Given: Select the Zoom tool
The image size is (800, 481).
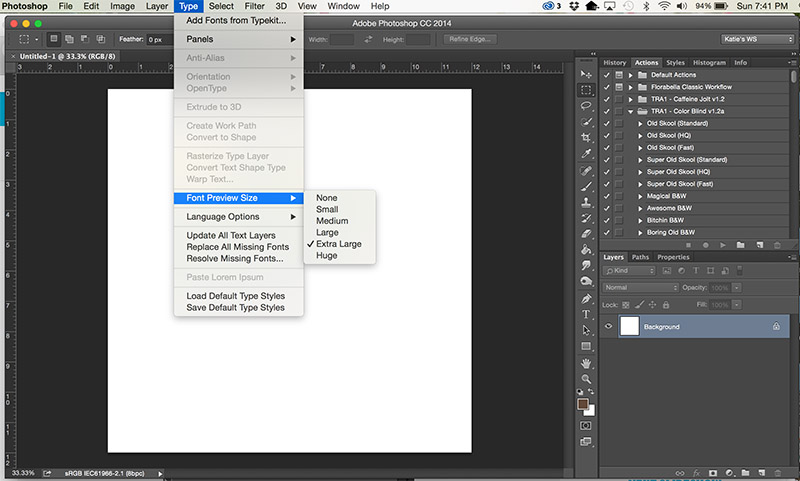Looking at the screenshot, I should click(586, 379).
